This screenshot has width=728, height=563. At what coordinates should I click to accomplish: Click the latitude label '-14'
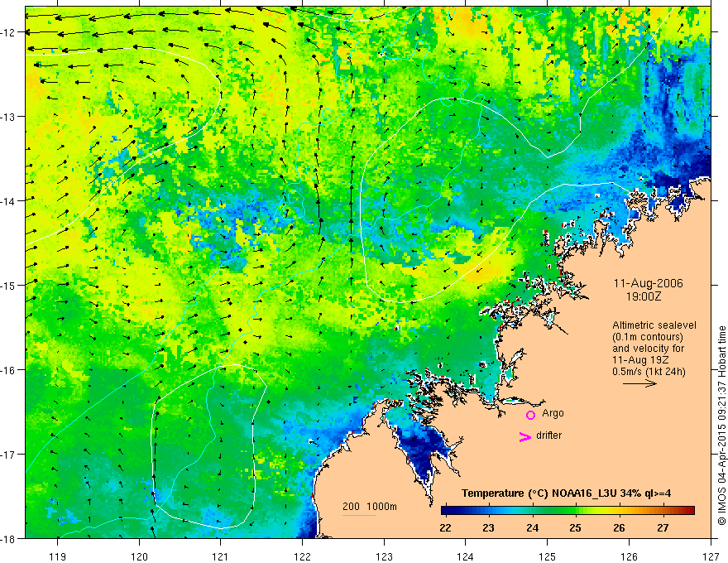tap(9, 201)
